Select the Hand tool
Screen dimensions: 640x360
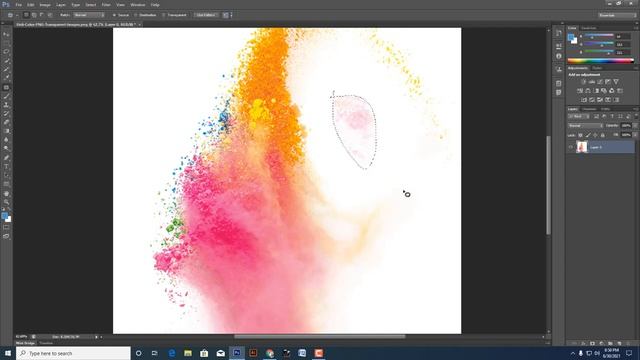coord(6,193)
